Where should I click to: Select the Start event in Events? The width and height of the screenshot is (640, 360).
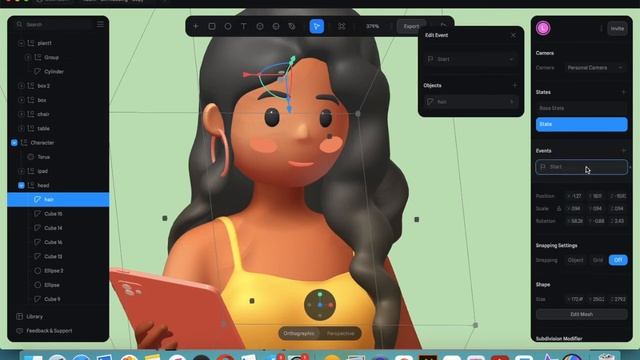click(582, 167)
